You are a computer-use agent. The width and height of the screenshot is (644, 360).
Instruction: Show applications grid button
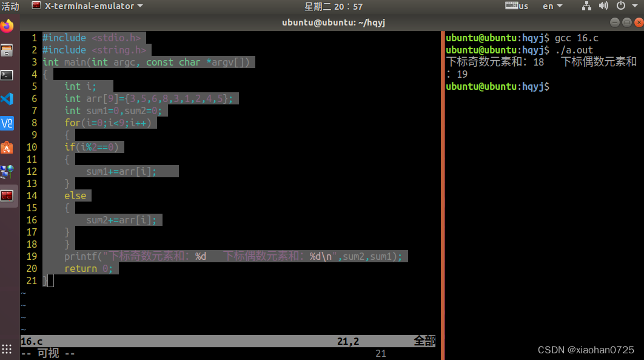pyautogui.click(x=7, y=349)
